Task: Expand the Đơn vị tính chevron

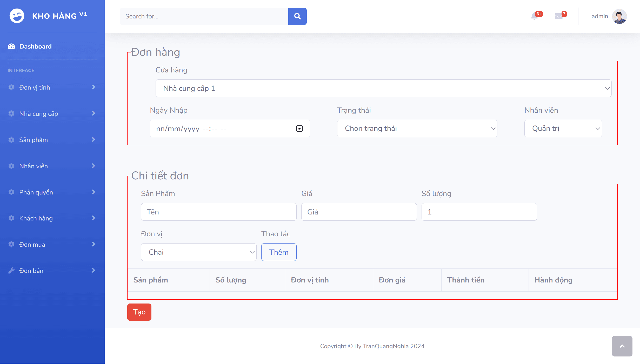Action: [94, 87]
